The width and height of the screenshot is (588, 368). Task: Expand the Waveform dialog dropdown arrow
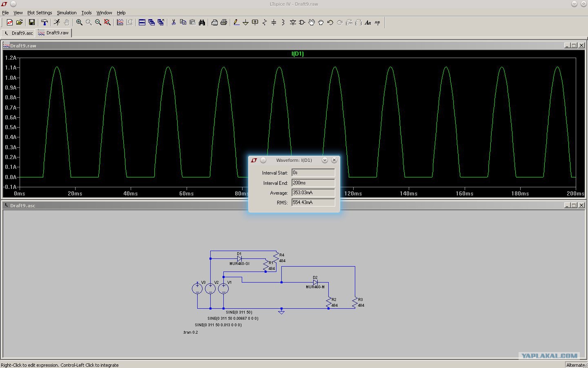(x=325, y=160)
